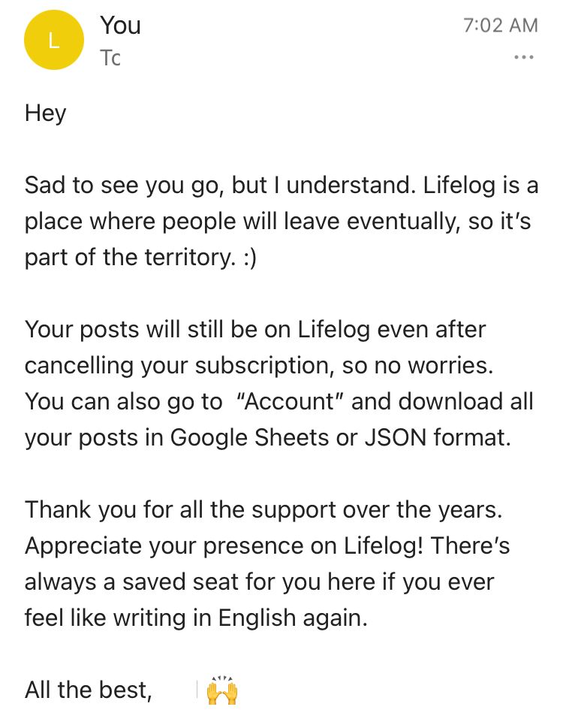
Task: Click the "Google Sheets" text
Action: pyautogui.click(x=239, y=437)
